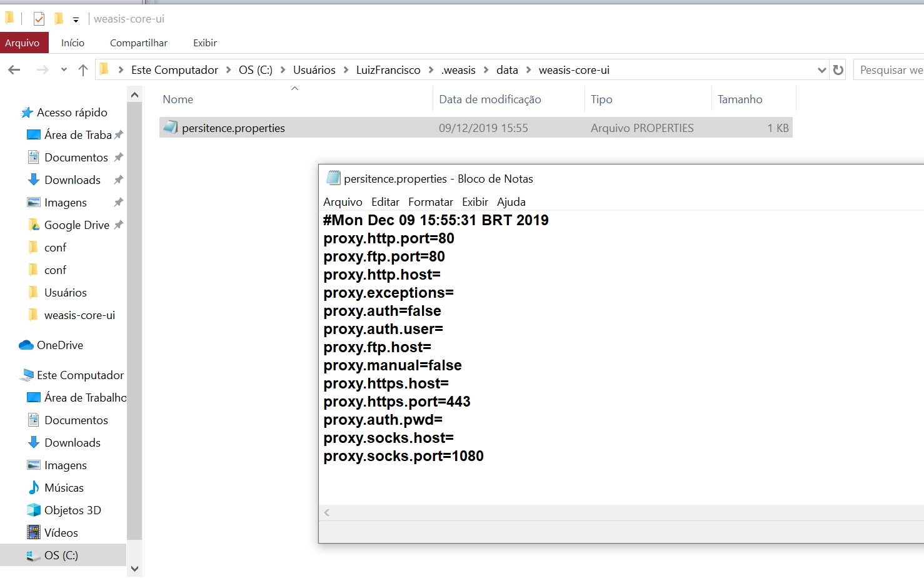Image resolution: width=924 pixels, height=578 pixels.
Task: Navigate back using the back arrow
Action: [x=14, y=69]
